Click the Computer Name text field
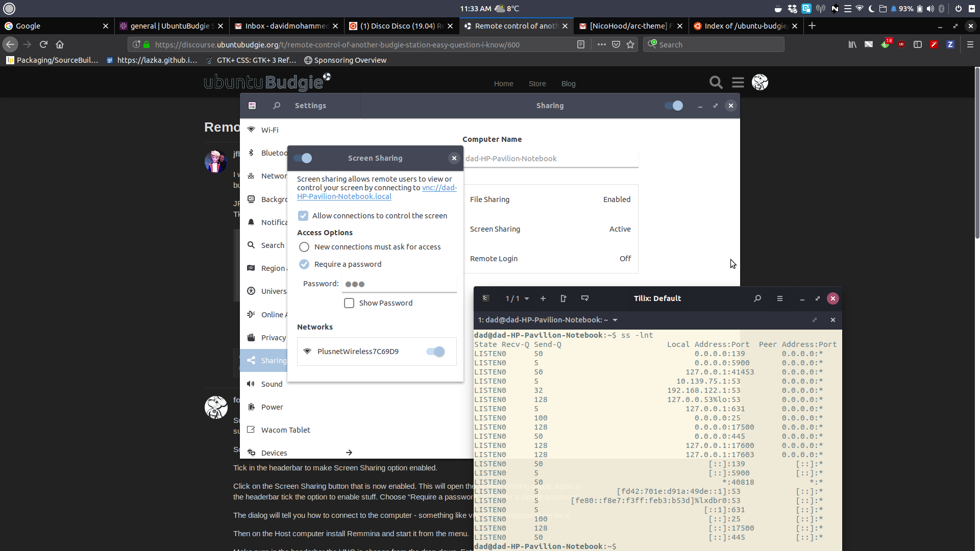The height and width of the screenshot is (551, 980). click(x=550, y=159)
